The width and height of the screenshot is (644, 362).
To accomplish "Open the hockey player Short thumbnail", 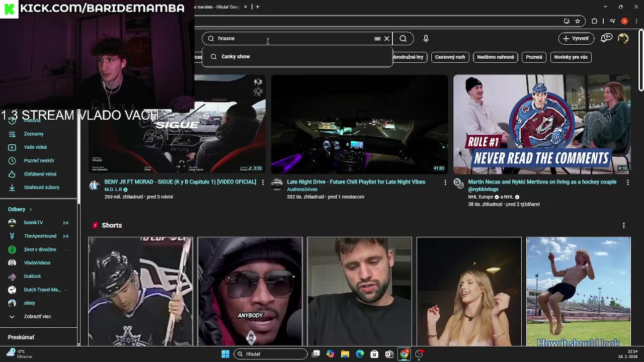I will click(x=140, y=292).
